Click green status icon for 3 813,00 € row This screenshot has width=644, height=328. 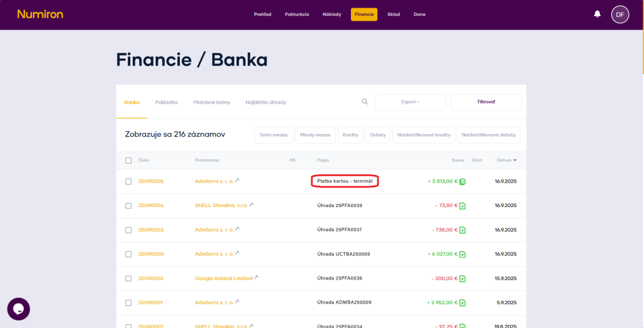(x=462, y=181)
